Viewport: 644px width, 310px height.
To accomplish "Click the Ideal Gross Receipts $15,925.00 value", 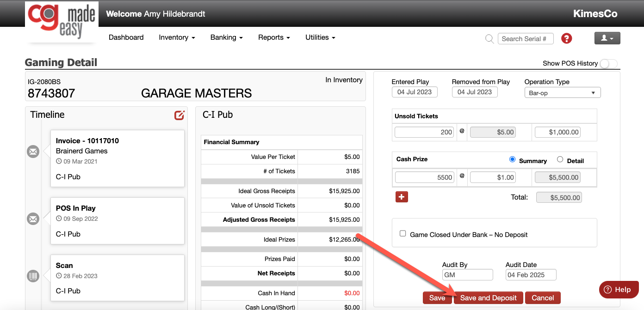I will pos(344,191).
